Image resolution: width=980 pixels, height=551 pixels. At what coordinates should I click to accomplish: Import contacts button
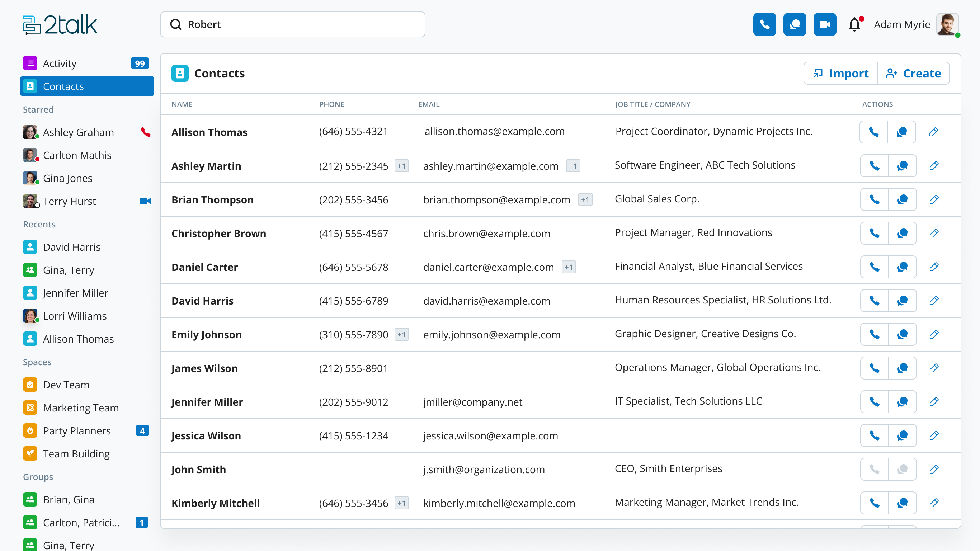(840, 73)
